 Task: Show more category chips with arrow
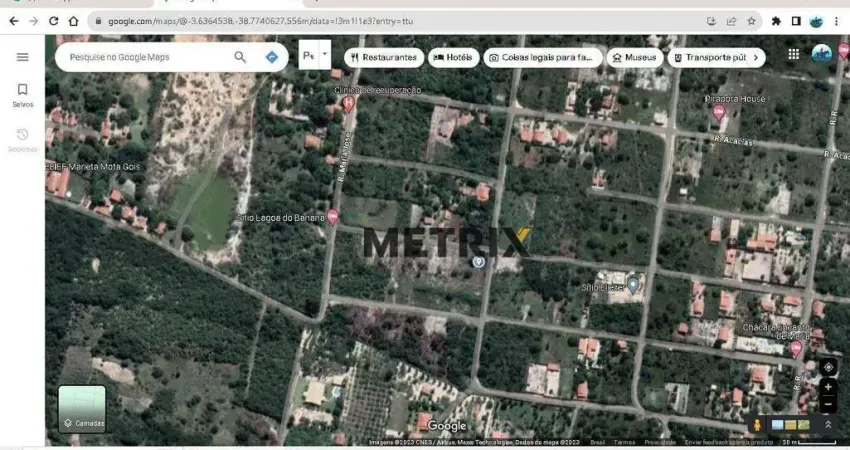(x=756, y=57)
